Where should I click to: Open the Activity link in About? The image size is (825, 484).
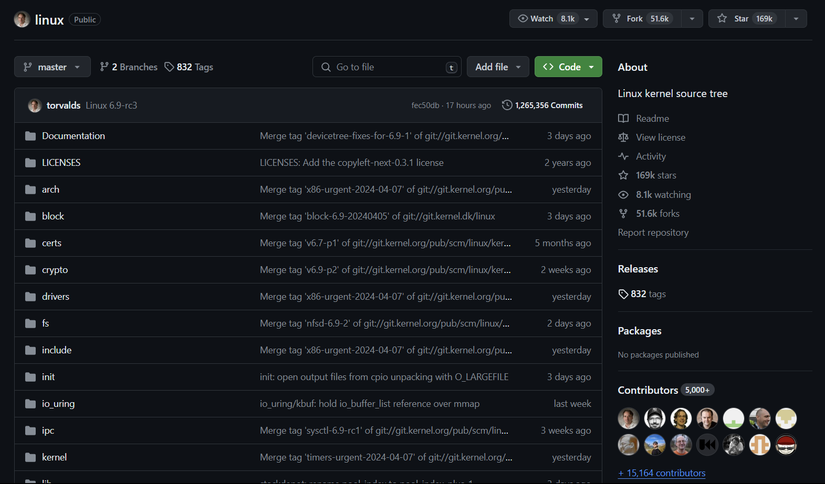point(650,157)
